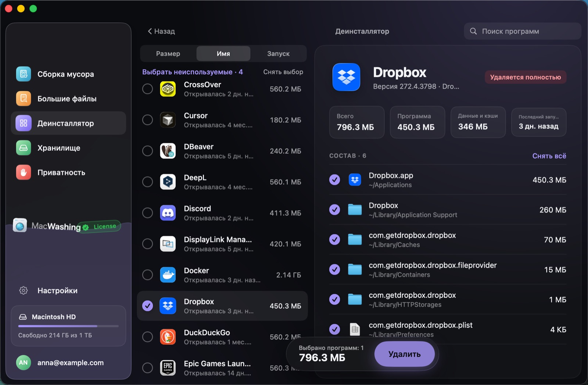The height and width of the screenshot is (385, 588).
Task: Click the Docker whale icon
Action: (168, 275)
